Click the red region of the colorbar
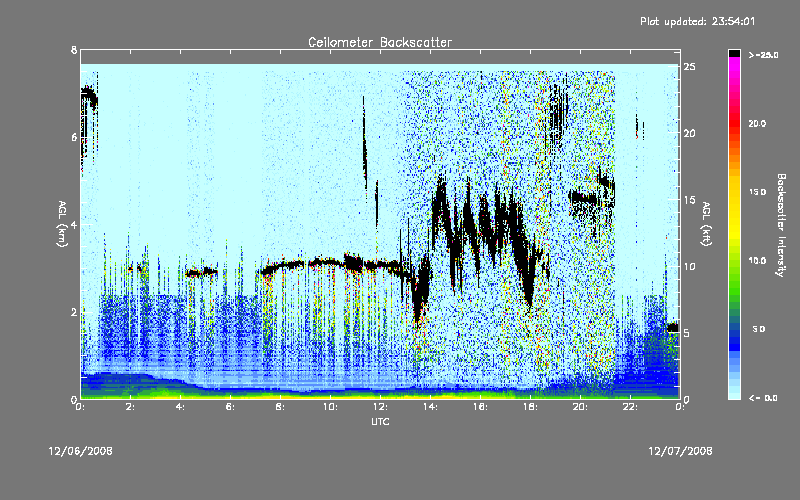Viewport: 800px width, 500px height. [734, 125]
